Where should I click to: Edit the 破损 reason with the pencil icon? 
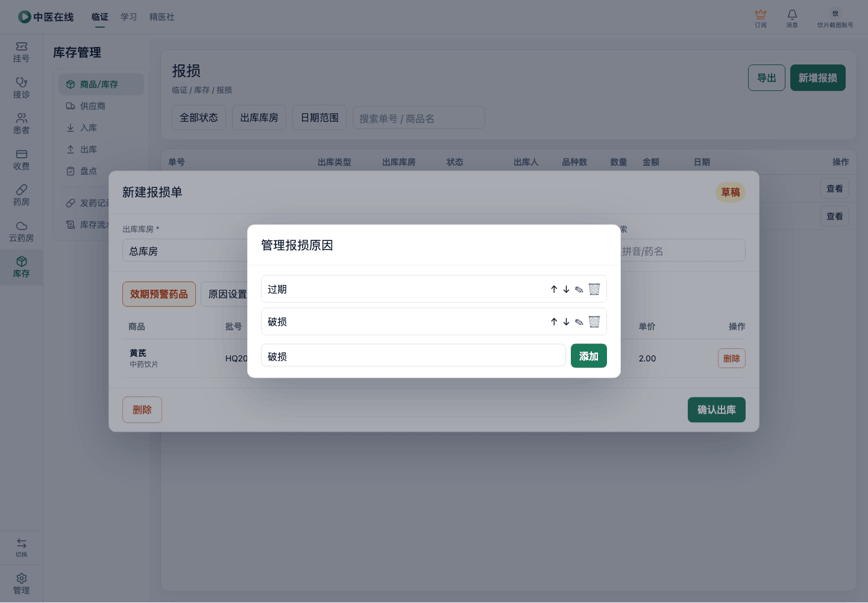pyautogui.click(x=579, y=322)
